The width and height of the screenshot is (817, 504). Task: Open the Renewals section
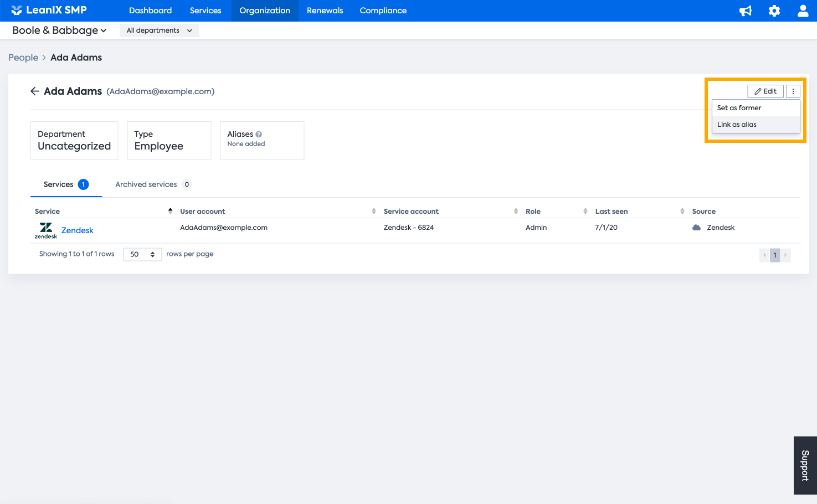(325, 11)
